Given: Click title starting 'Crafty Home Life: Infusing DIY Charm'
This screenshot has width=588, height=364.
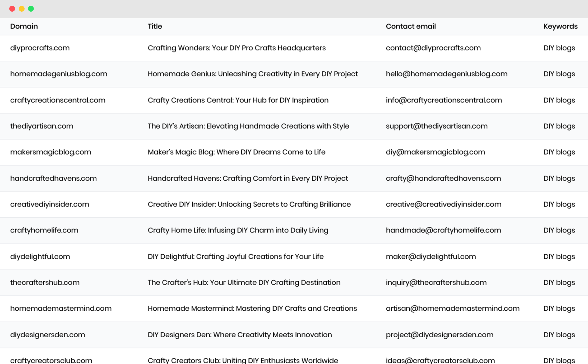Looking at the screenshot, I should pos(238,230).
